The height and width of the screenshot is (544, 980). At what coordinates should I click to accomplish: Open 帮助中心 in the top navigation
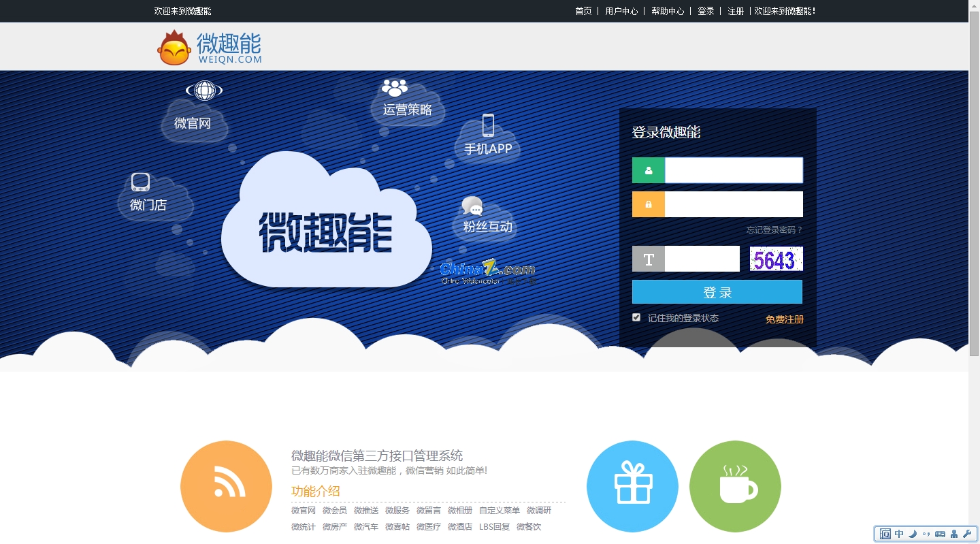[x=668, y=11]
